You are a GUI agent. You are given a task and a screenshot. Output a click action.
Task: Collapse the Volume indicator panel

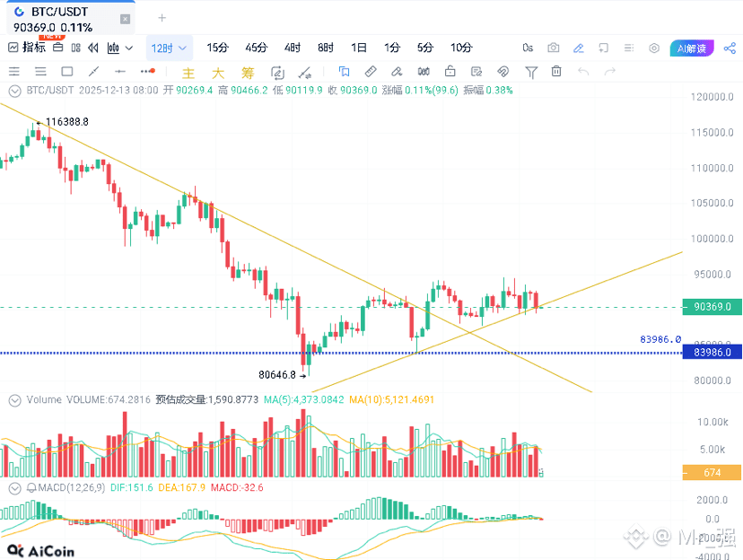coord(15,399)
